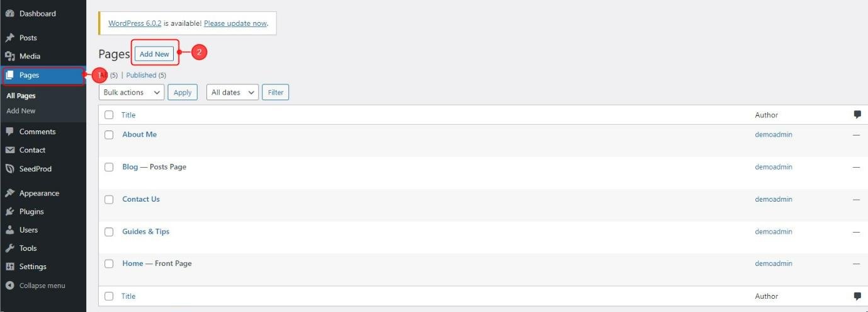Image resolution: width=868 pixels, height=312 pixels.
Task: Follow the Please update now link
Action: pyautogui.click(x=235, y=23)
